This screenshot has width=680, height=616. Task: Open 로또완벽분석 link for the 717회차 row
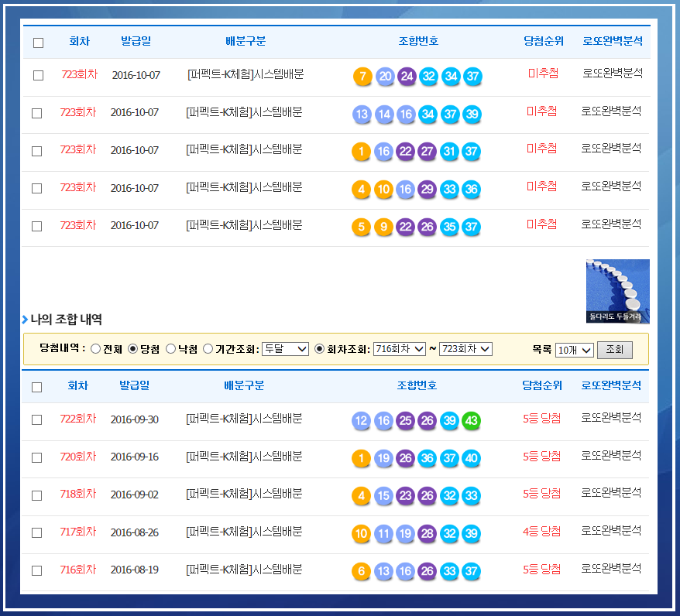611,532
